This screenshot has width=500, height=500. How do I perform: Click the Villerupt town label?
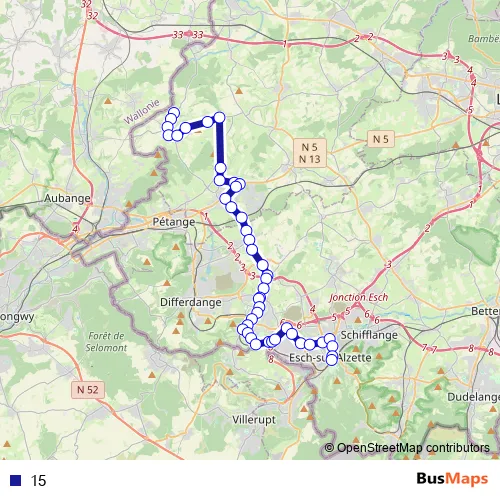click(254, 420)
